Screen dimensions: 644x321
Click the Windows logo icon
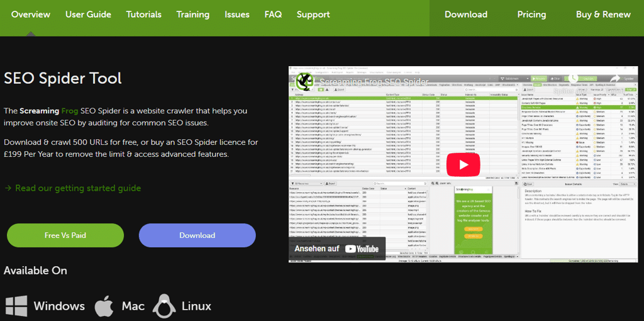click(x=16, y=306)
